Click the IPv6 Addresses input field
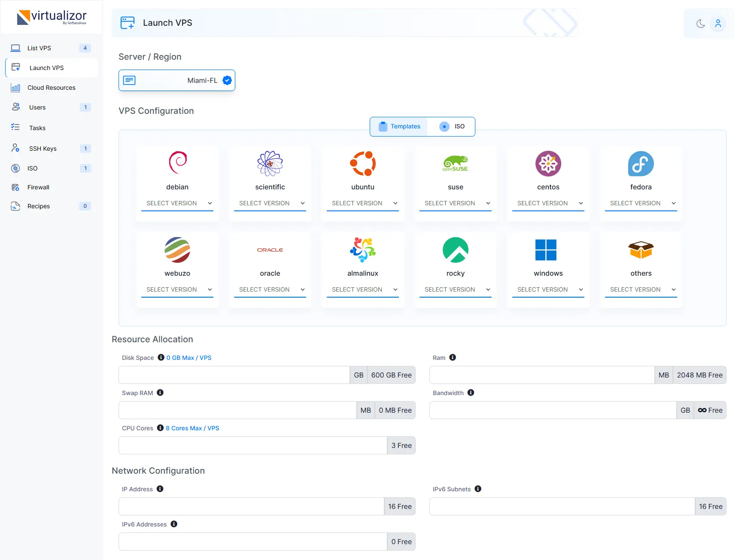This screenshot has height=560, width=742. pyautogui.click(x=253, y=542)
